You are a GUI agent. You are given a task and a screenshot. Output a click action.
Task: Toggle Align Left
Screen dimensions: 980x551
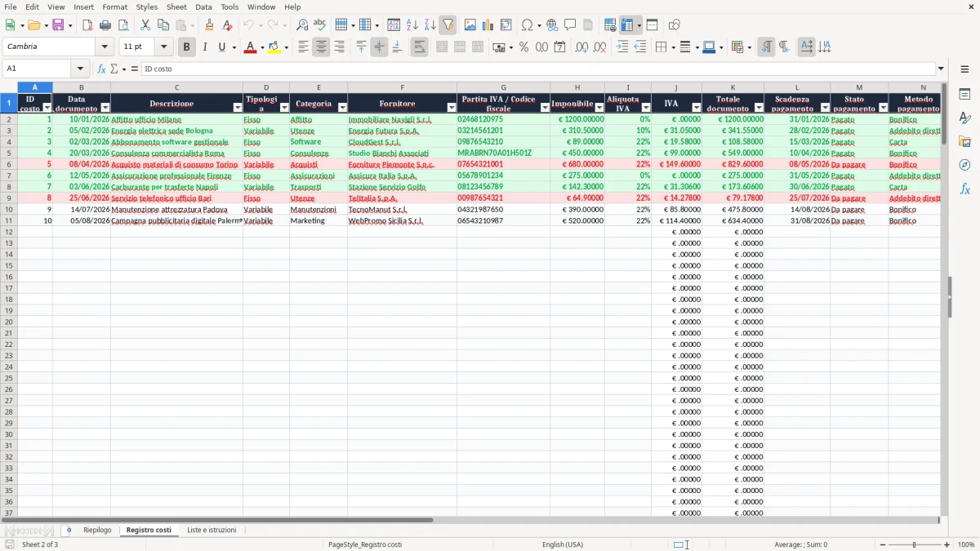pyautogui.click(x=303, y=47)
